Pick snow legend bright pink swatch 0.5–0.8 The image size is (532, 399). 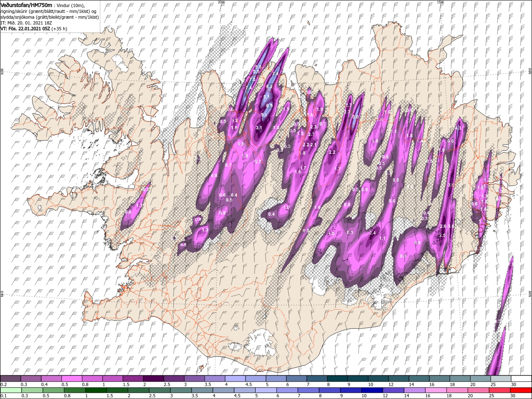point(71,379)
